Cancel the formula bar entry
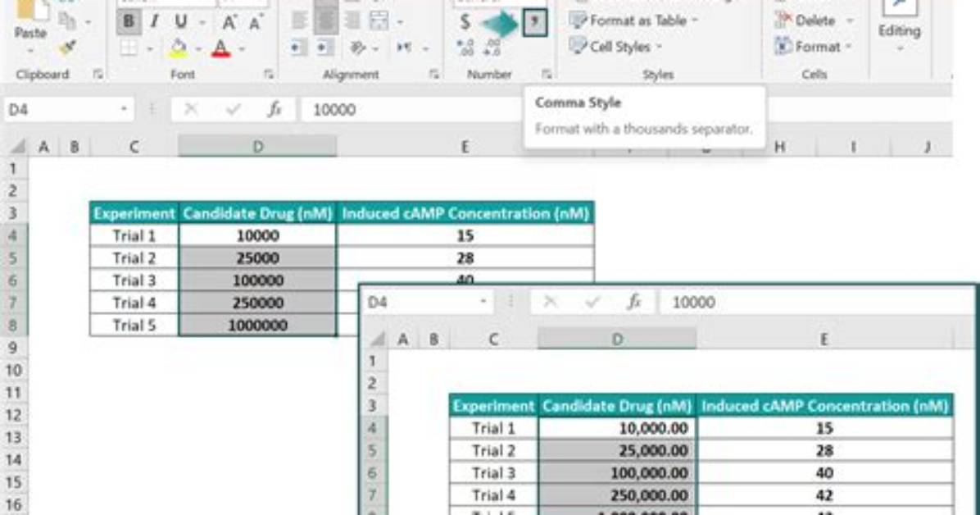 (191, 110)
